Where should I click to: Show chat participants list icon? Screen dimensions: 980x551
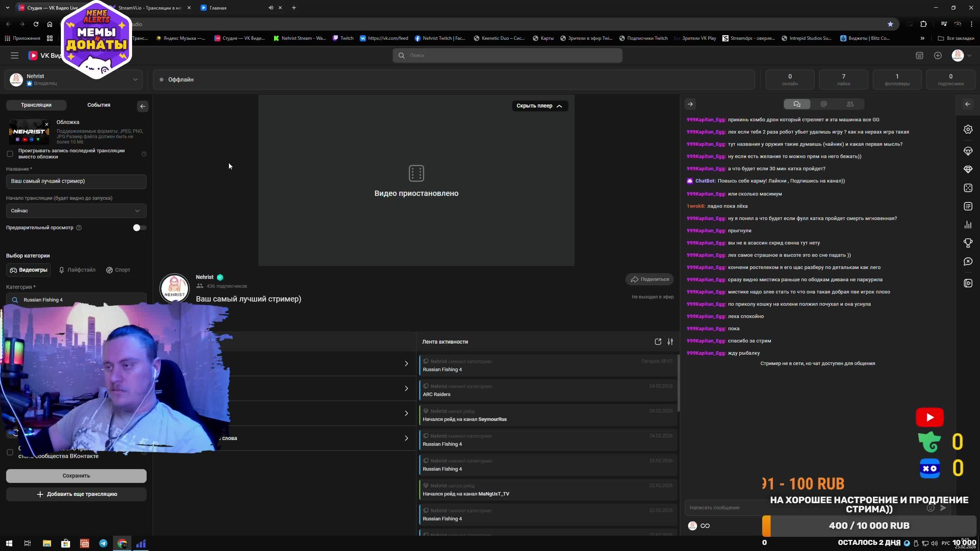[850, 104]
